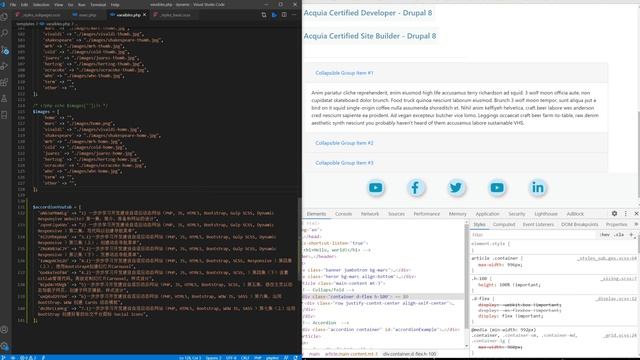
Task: Open the Accounts icon in activity bar
Action: pyautogui.click(x=4, y=330)
